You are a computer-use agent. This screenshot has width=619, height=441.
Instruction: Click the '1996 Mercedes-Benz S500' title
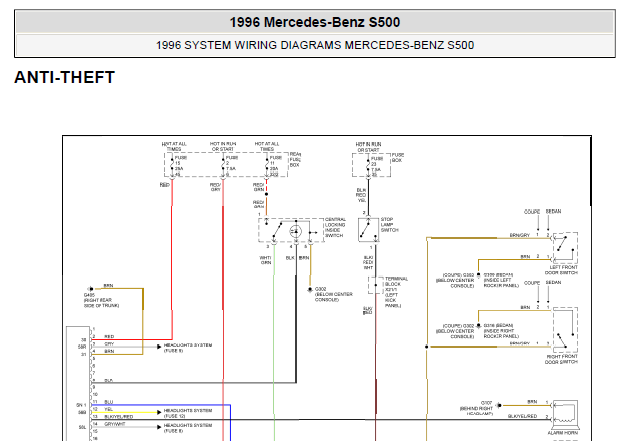pos(315,22)
